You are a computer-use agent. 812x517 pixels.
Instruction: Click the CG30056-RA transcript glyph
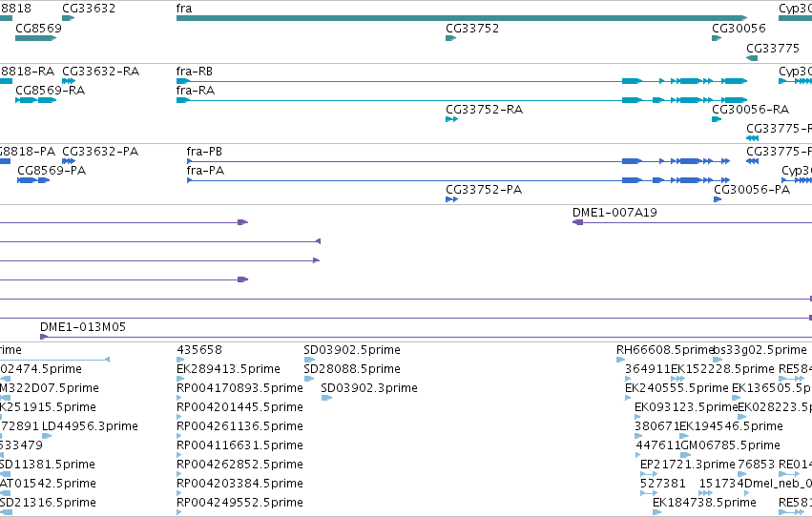[x=717, y=119]
